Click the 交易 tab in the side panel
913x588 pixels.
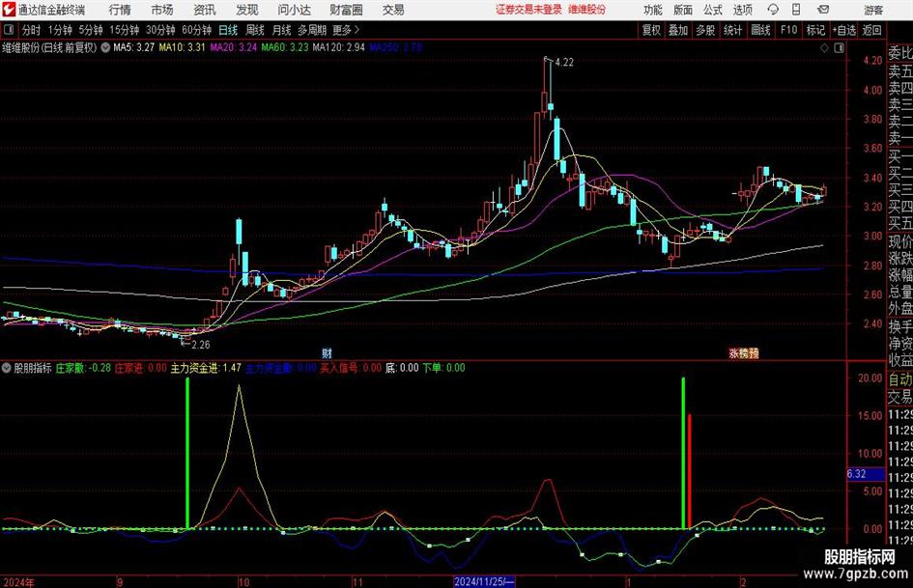[900, 397]
